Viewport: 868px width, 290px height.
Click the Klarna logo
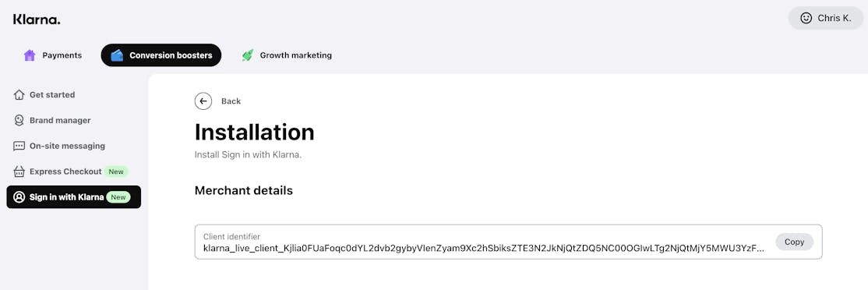coord(37,19)
